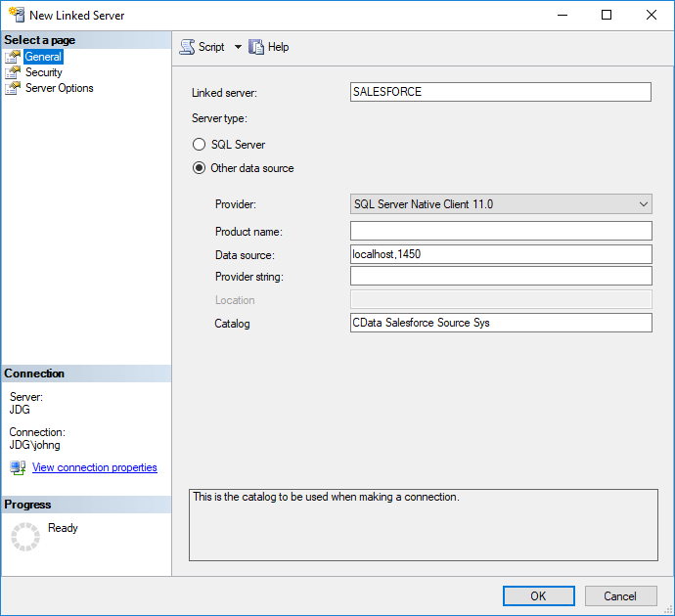Open the Script dropdown arrow
The width and height of the screenshot is (675, 616).
238,47
